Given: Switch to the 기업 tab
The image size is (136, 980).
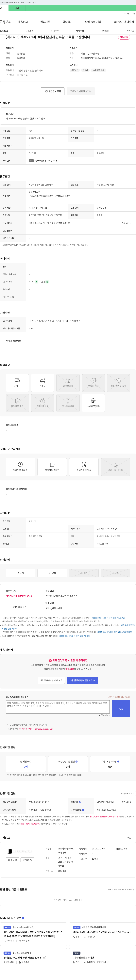Looking at the screenshot, I should tap(17, 8).
